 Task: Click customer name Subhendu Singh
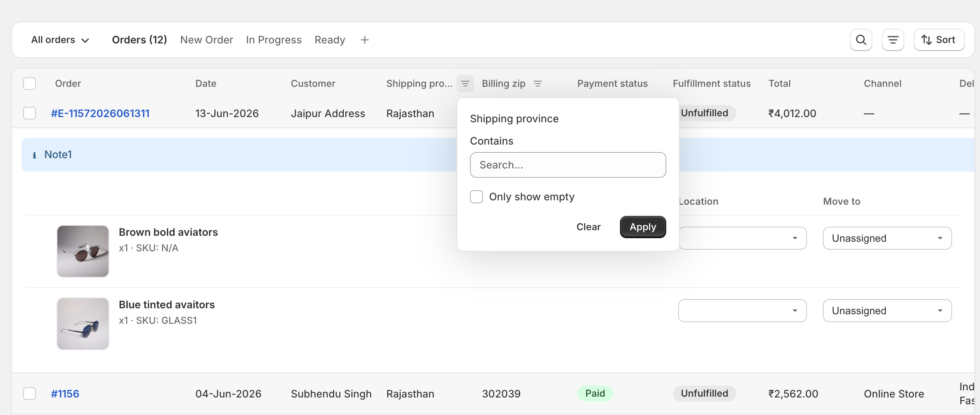tap(331, 394)
